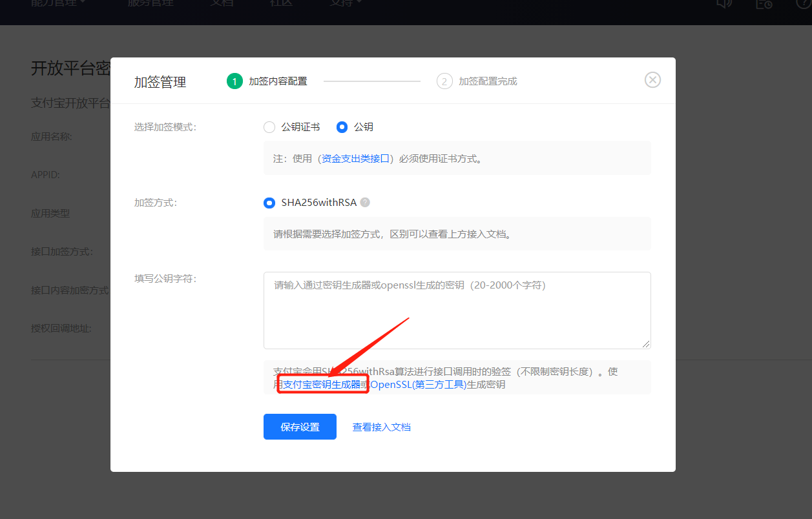Click the step 2 加签配置完成 circle
This screenshot has width=812, height=519.
(x=444, y=81)
